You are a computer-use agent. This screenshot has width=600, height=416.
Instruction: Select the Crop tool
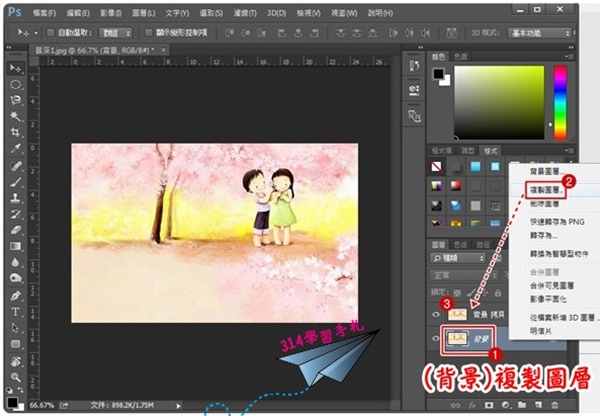(15, 132)
